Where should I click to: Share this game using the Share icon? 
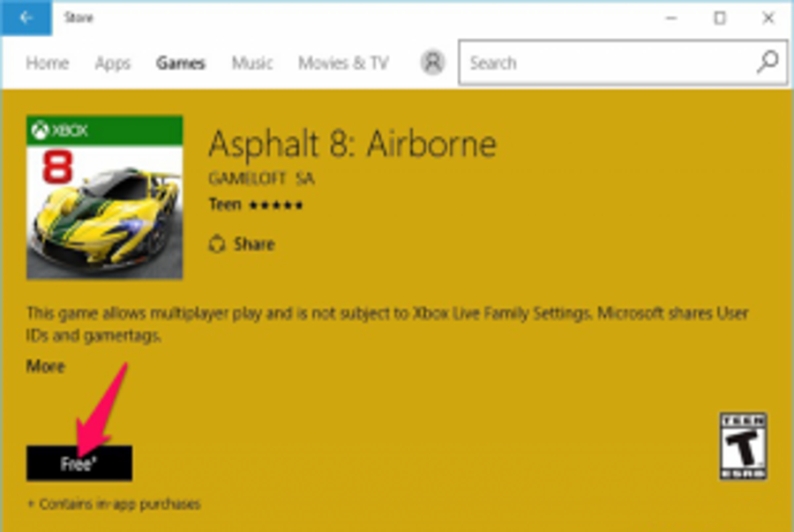tap(217, 244)
